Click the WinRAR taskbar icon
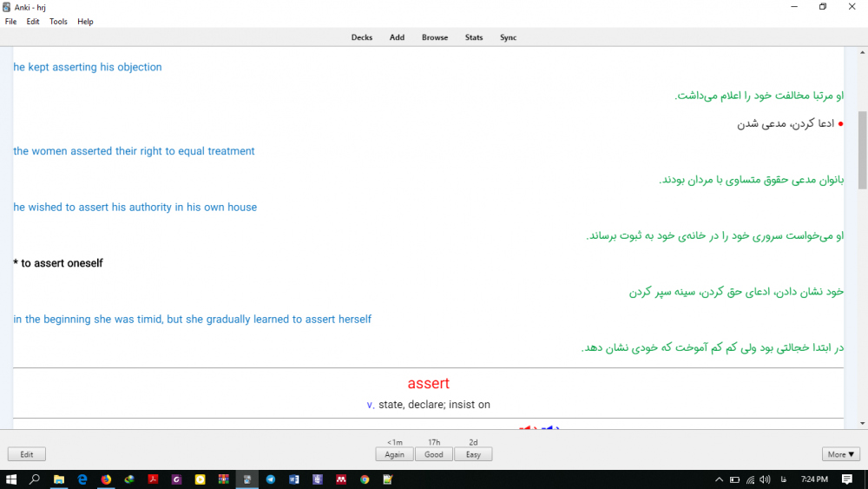The width and height of the screenshot is (868, 489). 223,479
